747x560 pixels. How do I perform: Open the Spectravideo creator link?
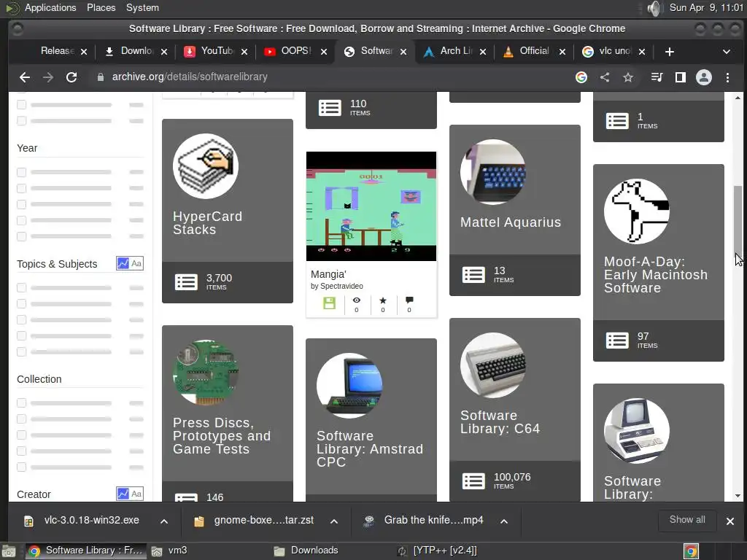click(341, 286)
